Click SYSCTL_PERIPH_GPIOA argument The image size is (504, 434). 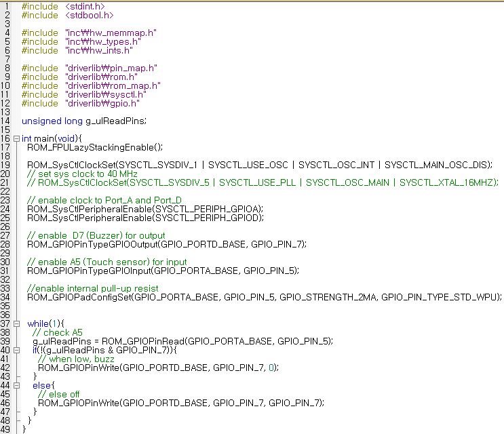[208, 209]
